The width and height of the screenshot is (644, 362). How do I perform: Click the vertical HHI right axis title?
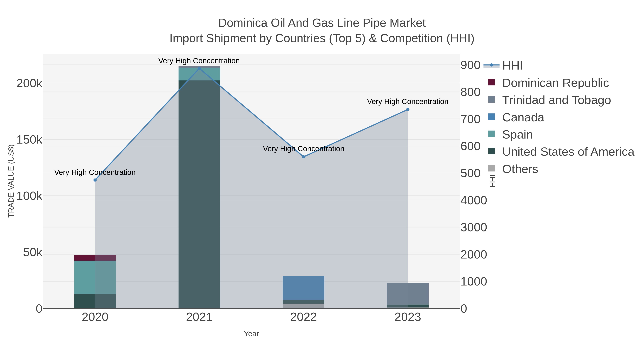click(x=492, y=181)
